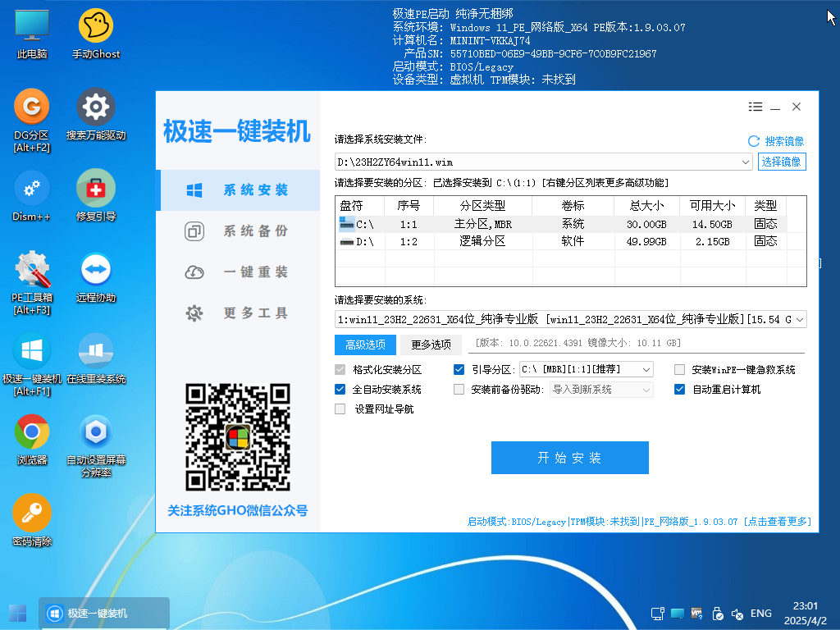Select the 高级选项 tab
This screenshot has width=840, height=630.
[365, 345]
